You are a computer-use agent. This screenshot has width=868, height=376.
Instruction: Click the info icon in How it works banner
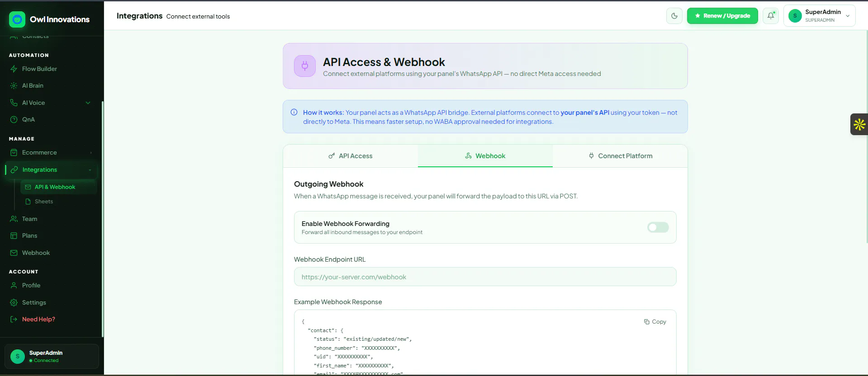click(294, 112)
